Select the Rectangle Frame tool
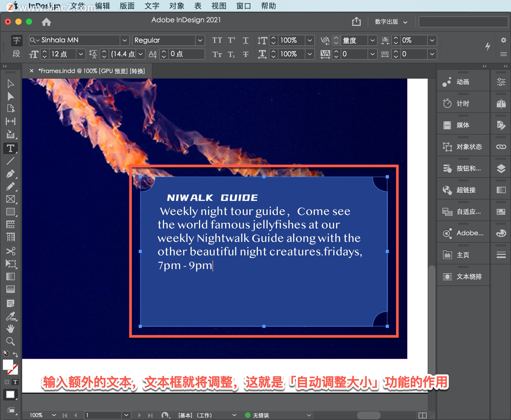The image size is (511, 420). (x=10, y=199)
